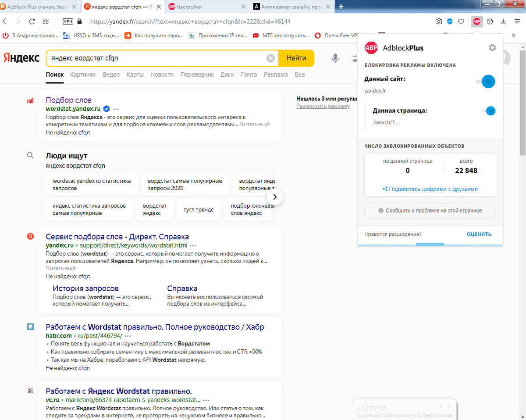
Task: Click the yellow Найти button
Action: pos(296,58)
